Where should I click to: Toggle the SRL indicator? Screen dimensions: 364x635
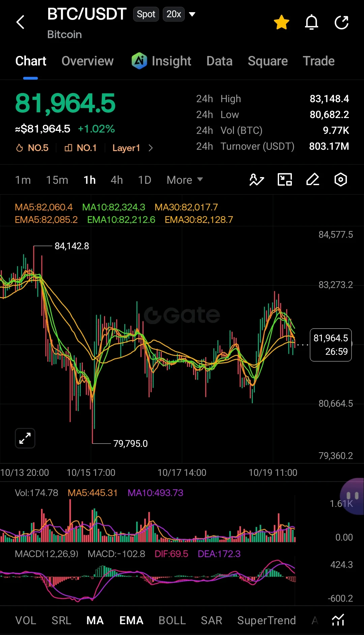[x=61, y=620]
